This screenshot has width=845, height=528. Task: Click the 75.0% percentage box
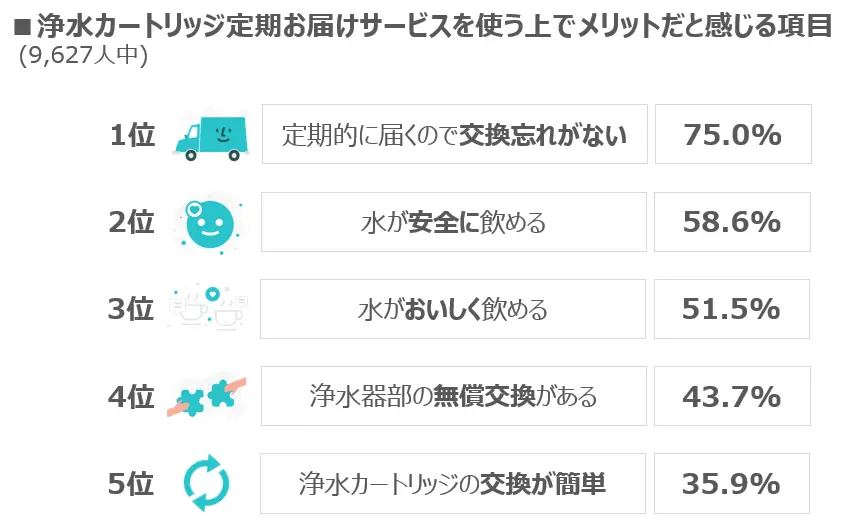733,134
